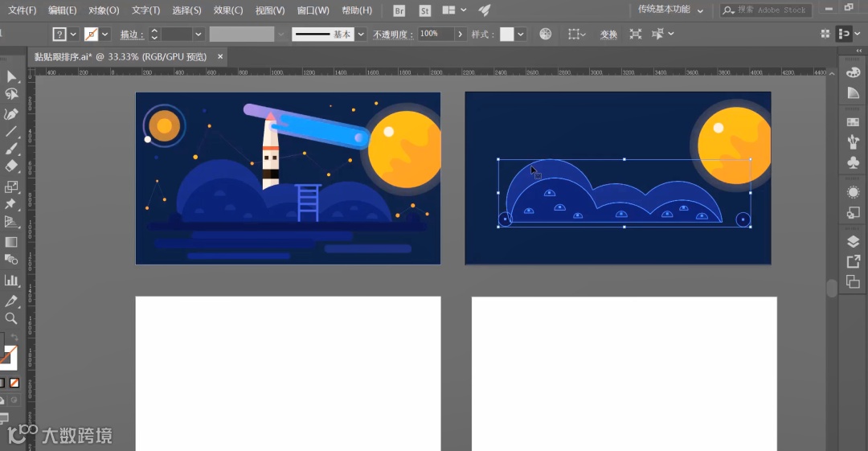Click the 变换 transform button
868x451 pixels.
608,35
